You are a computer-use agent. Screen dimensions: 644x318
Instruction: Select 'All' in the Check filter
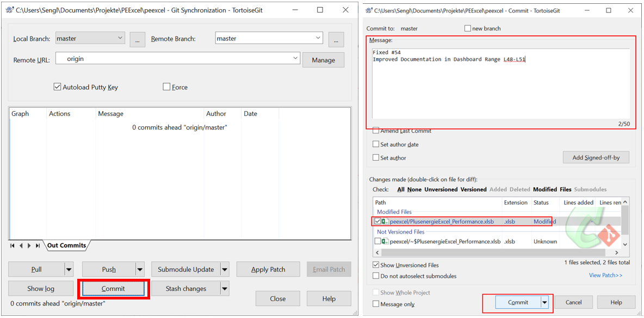401,189
